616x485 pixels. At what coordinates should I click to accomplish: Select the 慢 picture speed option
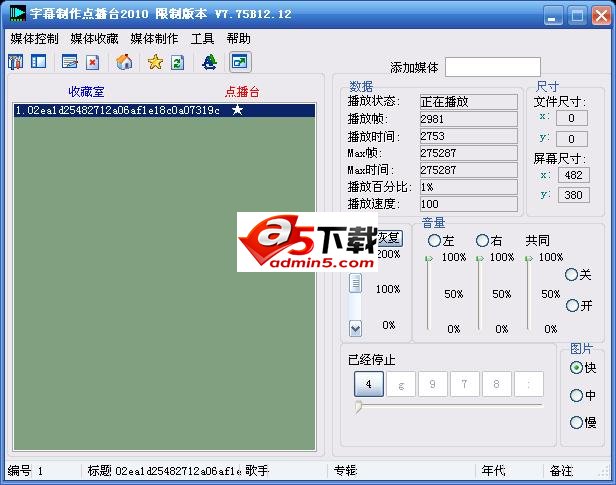576,423
